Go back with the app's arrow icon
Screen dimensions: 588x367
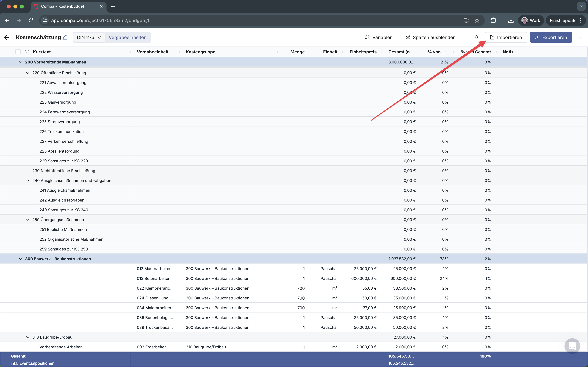click(7, 37)
